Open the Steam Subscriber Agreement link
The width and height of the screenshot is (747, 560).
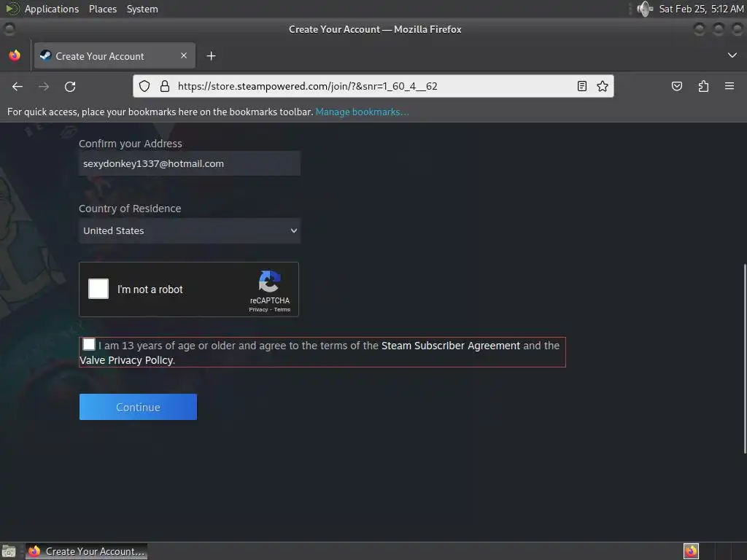[451, 346]
